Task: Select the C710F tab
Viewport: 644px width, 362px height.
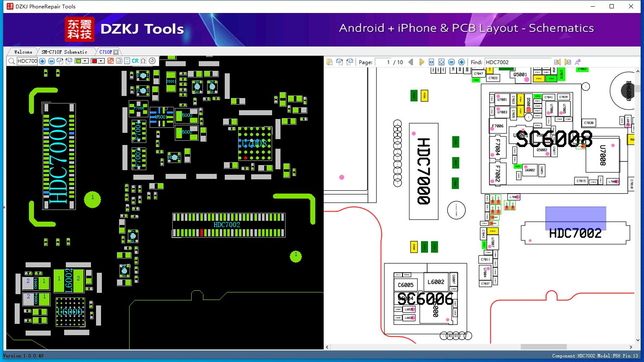Action: pyautogui.click(x=106, y=52)
